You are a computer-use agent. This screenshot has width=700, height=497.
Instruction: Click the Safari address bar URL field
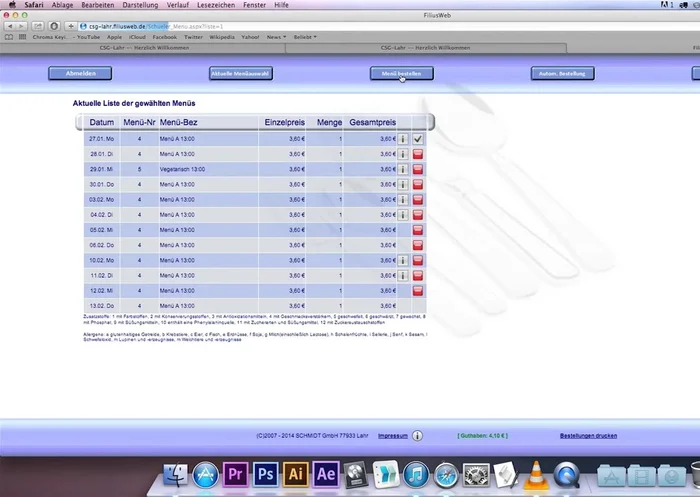300,25
